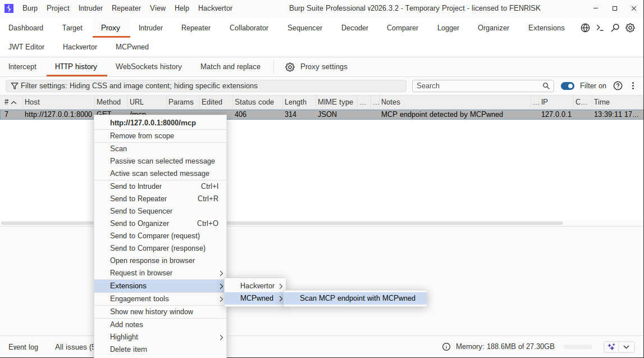Disable the Filter on toggle

click(x=567, y=85)
